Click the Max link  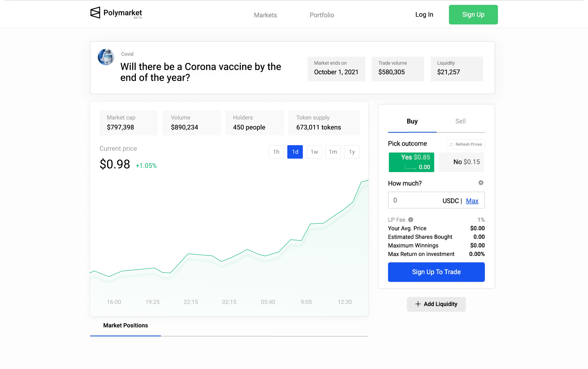coord(472,201)
